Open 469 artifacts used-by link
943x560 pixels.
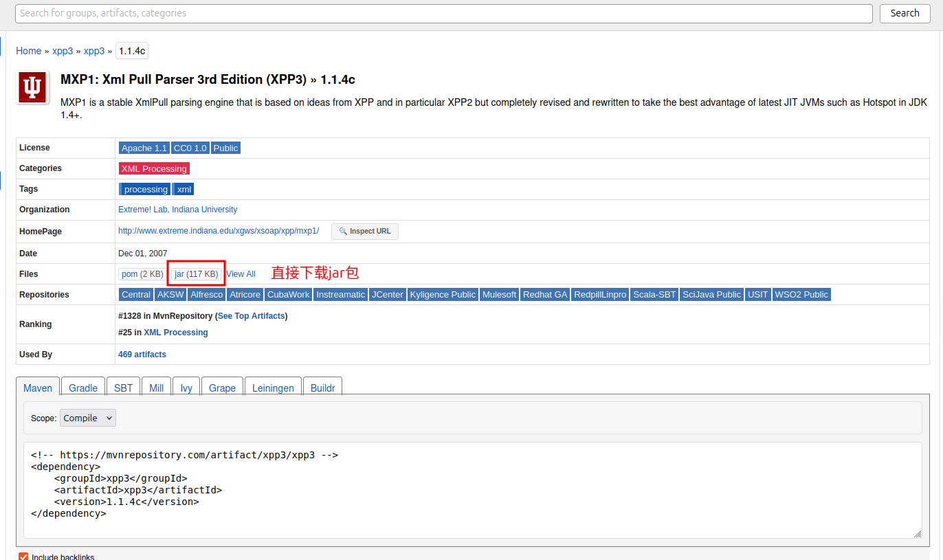pos(142,355)
